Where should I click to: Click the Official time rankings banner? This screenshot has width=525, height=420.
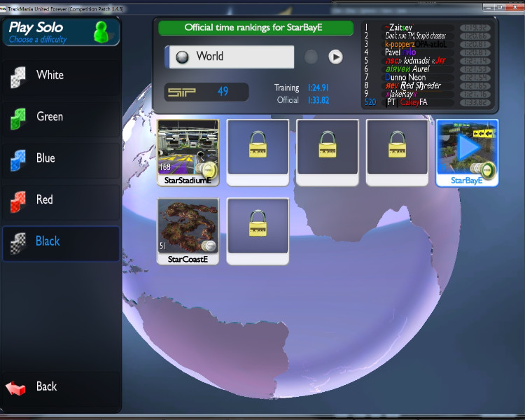255,28
